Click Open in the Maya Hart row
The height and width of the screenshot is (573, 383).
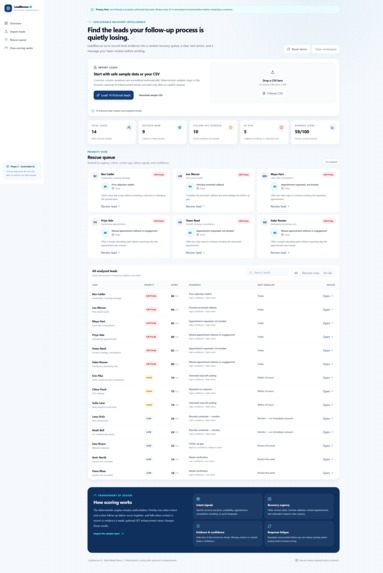328,323
